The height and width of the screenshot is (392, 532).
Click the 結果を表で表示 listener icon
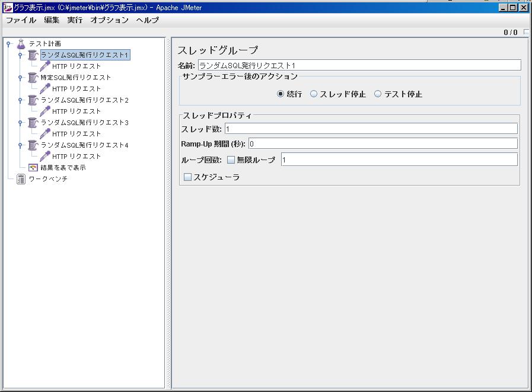(33, 168)
